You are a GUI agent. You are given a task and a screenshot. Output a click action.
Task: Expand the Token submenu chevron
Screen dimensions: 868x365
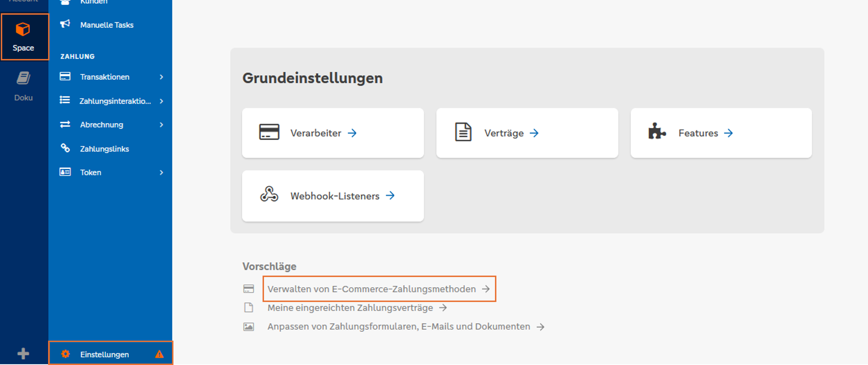(161, 173)
